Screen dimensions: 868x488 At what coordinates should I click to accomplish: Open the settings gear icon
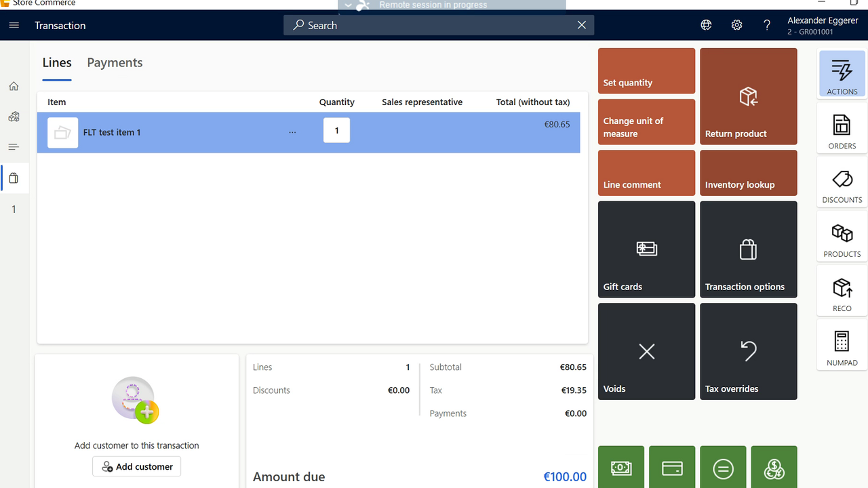[x=736, y=25]
